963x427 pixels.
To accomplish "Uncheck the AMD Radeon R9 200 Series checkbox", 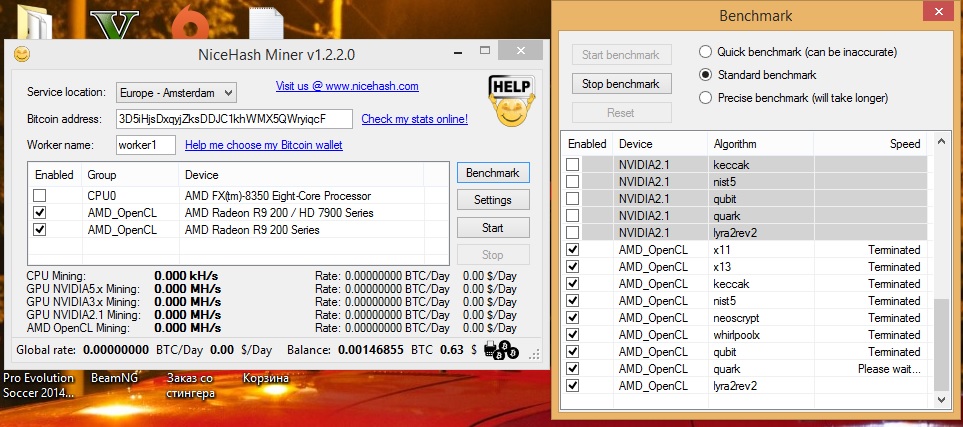I will point(39,230).
